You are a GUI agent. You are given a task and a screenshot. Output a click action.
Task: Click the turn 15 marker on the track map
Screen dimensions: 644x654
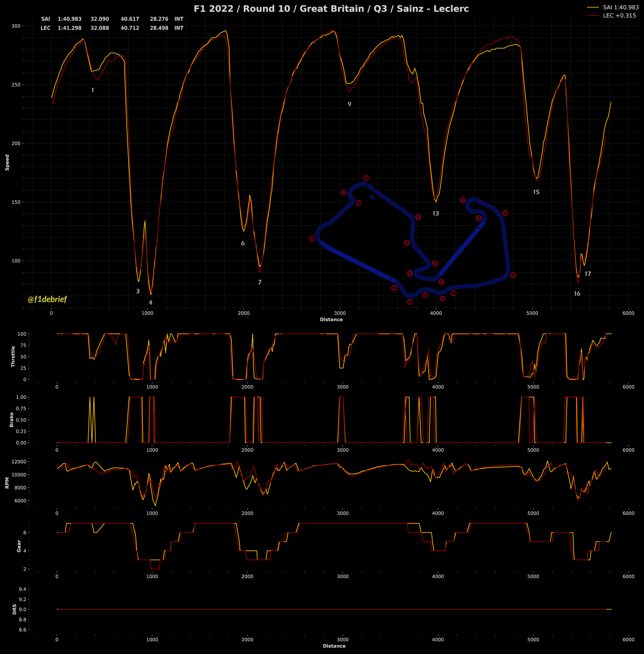tap(312, 239)
